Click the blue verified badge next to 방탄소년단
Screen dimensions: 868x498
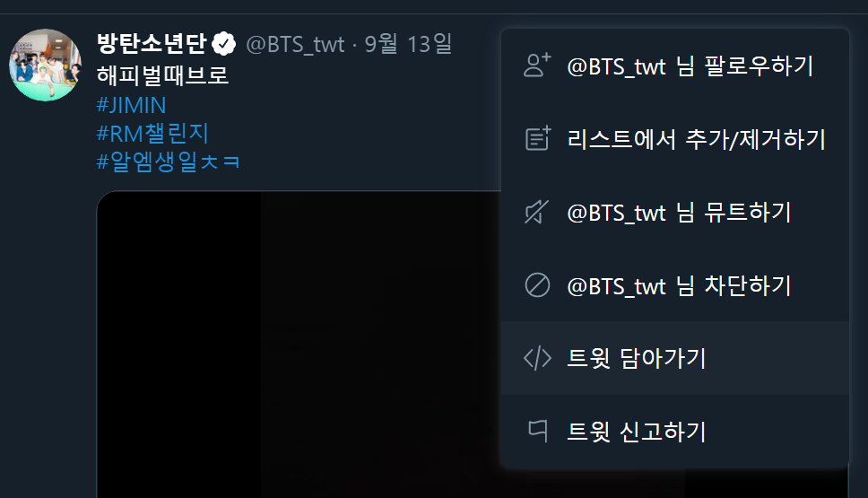click(x=223, y=44)
